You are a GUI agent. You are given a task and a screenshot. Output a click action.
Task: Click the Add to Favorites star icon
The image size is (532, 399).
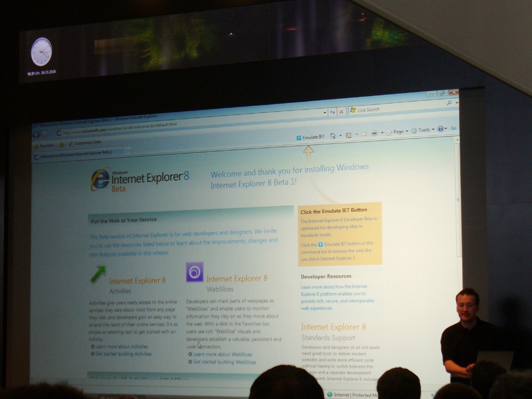(x=61, y=145)
